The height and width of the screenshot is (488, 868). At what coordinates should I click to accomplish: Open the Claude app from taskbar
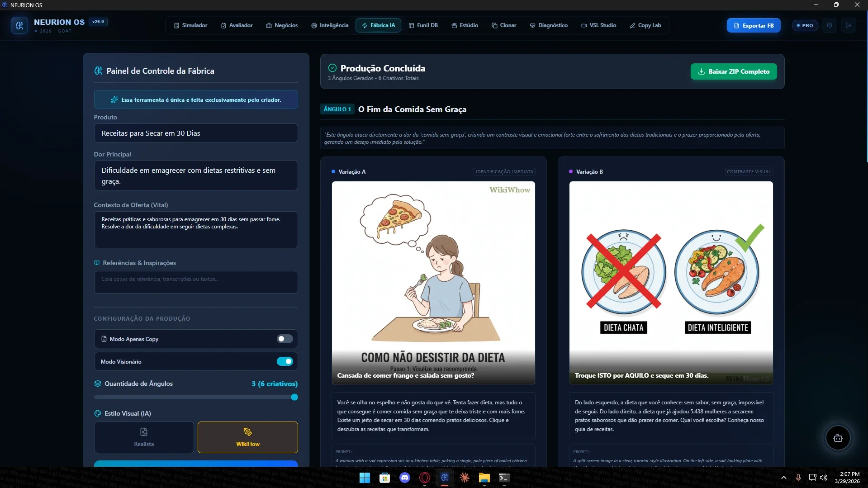tap(465, 478)
